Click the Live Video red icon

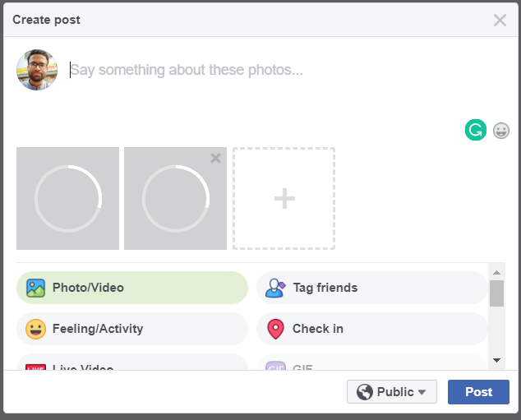[35, 367]
